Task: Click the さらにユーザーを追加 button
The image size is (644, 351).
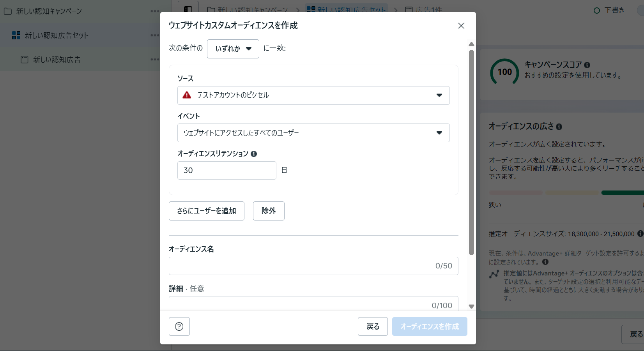Action: pyautogui.click(x=206, y=211)
